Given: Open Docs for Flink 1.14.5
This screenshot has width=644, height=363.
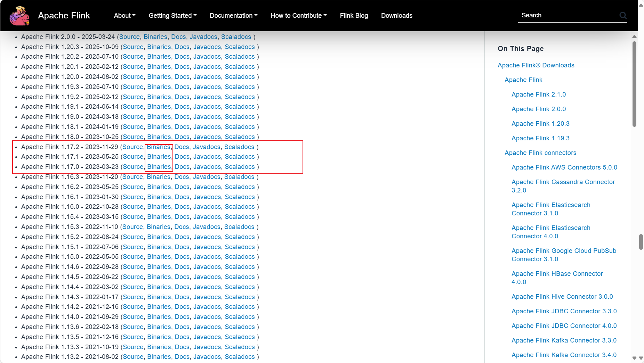Looking at the screenshot, I should pyautogui.click(x=182, y=277).
